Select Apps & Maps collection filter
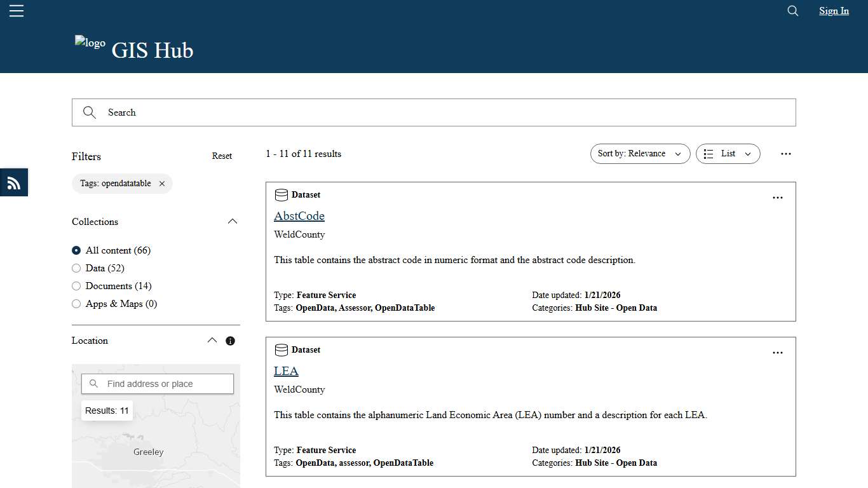Viewport: 868px width, 488px height. [x=76, y=303]
